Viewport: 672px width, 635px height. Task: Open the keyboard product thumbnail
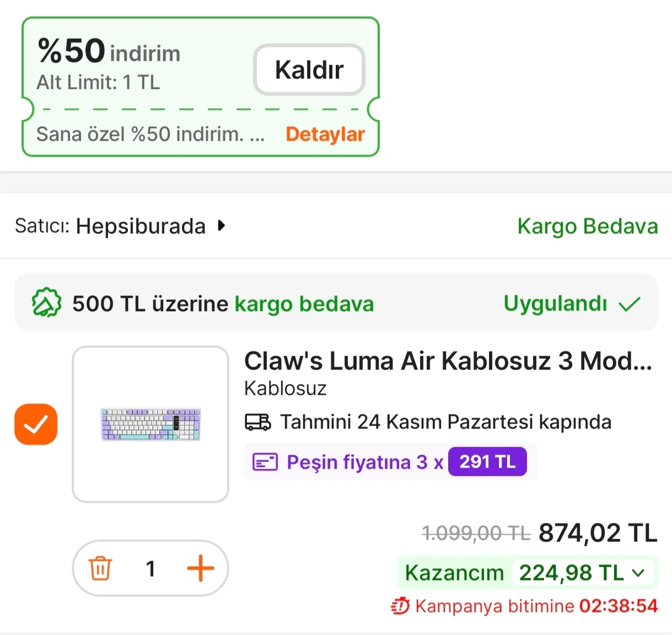click(150, 424)
